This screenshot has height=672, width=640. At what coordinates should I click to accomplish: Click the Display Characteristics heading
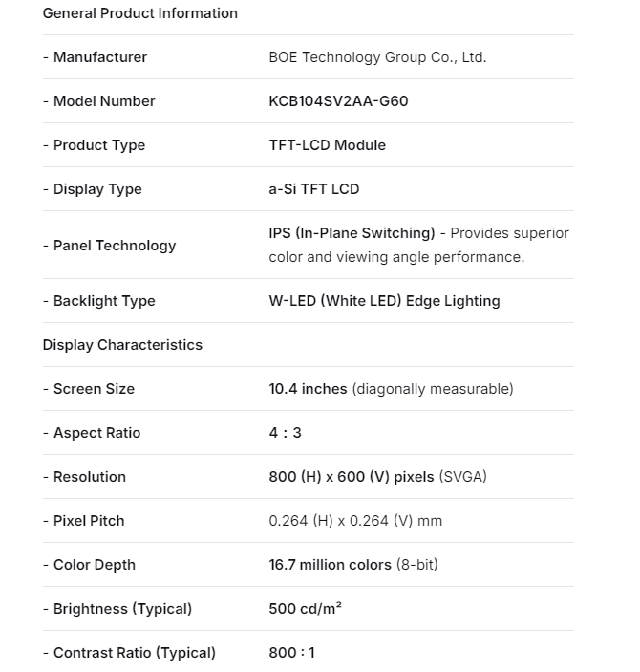[x=122, y=345]
